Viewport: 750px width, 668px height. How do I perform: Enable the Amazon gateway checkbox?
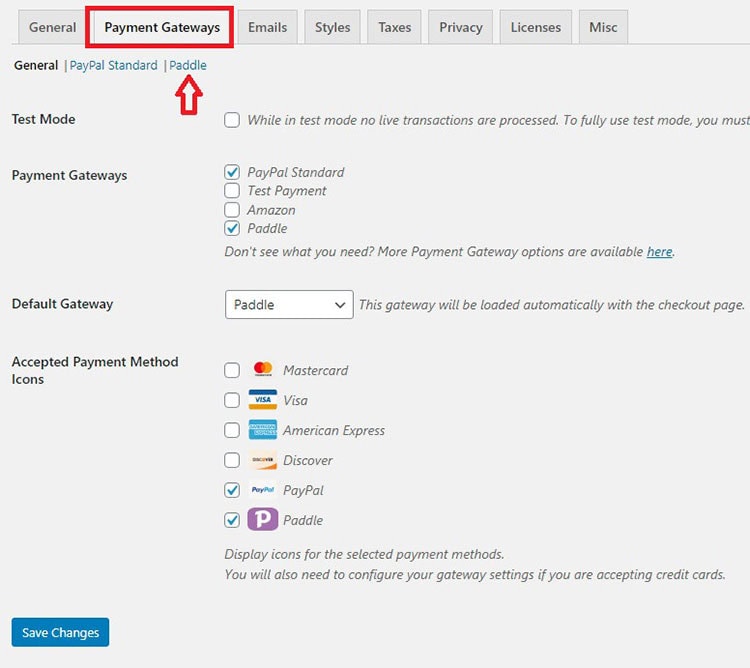(232, 209)
